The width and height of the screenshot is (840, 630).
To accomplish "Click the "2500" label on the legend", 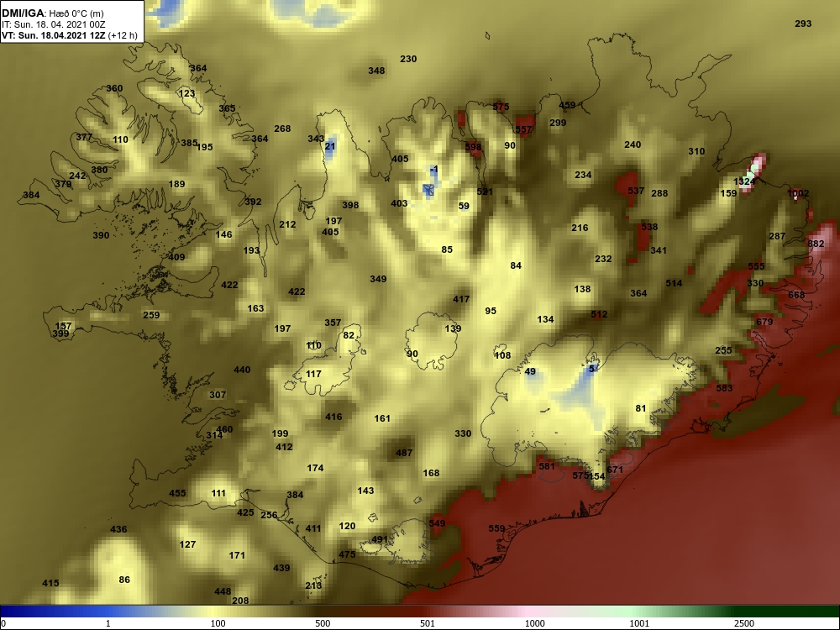I will (x=743, y=624).
